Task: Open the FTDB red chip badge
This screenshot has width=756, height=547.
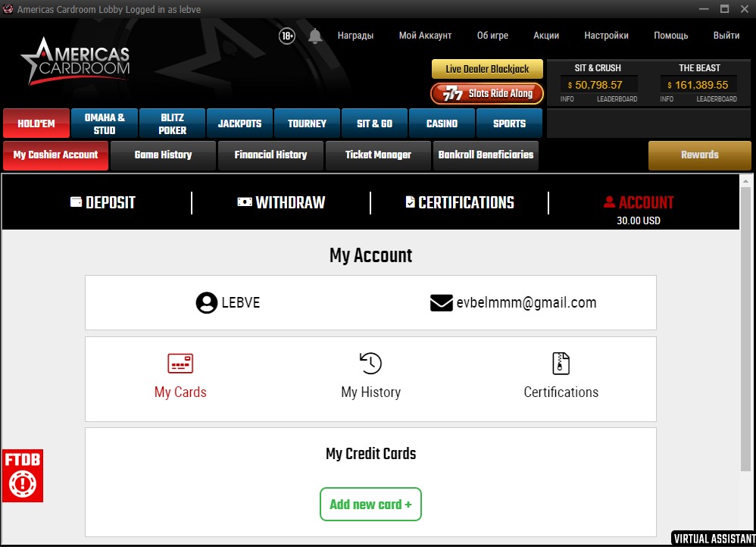Action: (x=23, y=476)
